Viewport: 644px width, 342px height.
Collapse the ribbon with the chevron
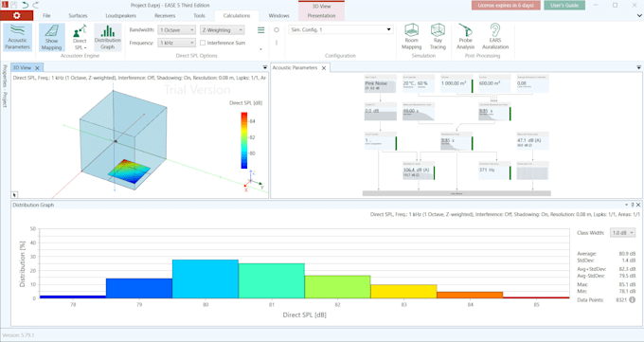click(639, 15)
